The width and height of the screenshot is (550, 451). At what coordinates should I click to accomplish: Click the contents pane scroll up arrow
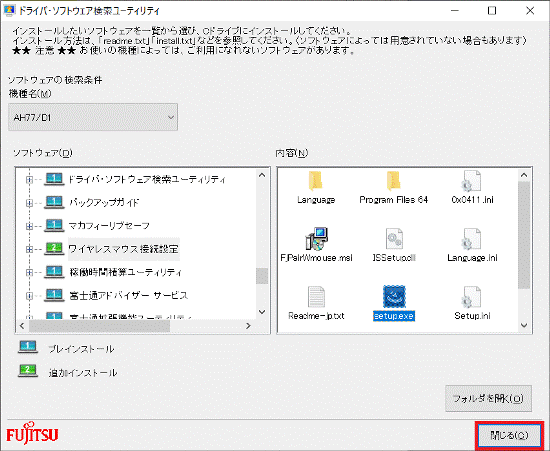click(524, 175)
